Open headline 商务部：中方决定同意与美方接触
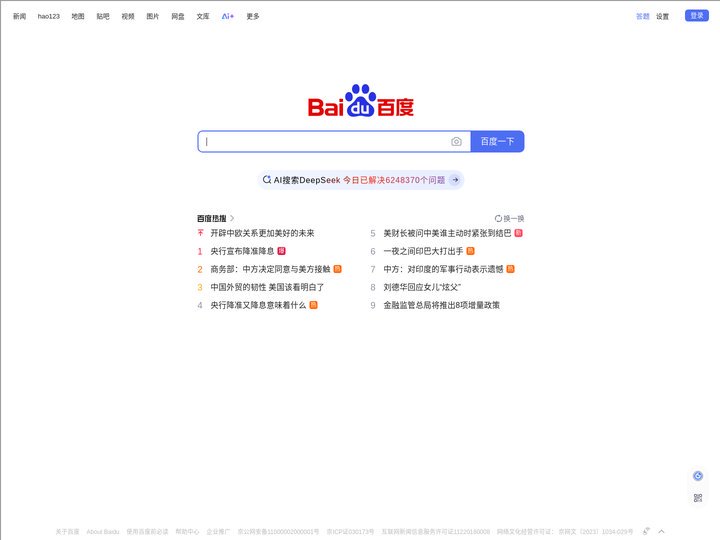The width and height of the screenshot is (720, 540). (270, 269)
